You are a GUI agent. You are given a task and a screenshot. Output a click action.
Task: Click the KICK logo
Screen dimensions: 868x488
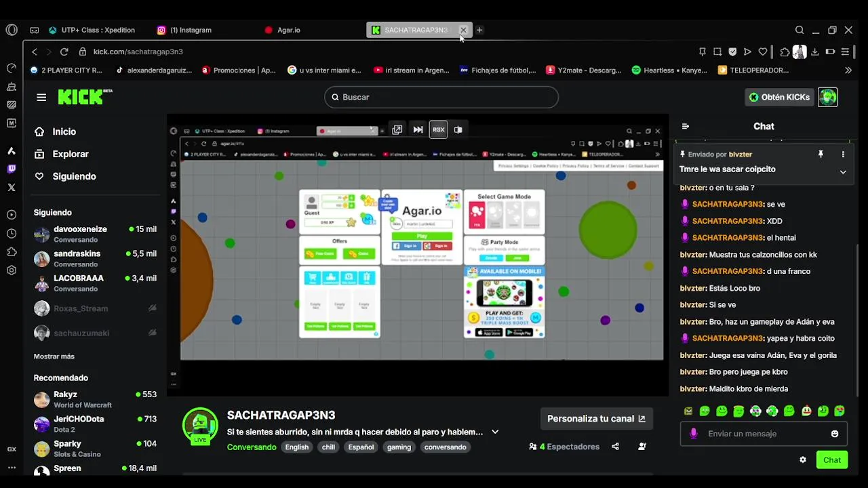point(85,97)
